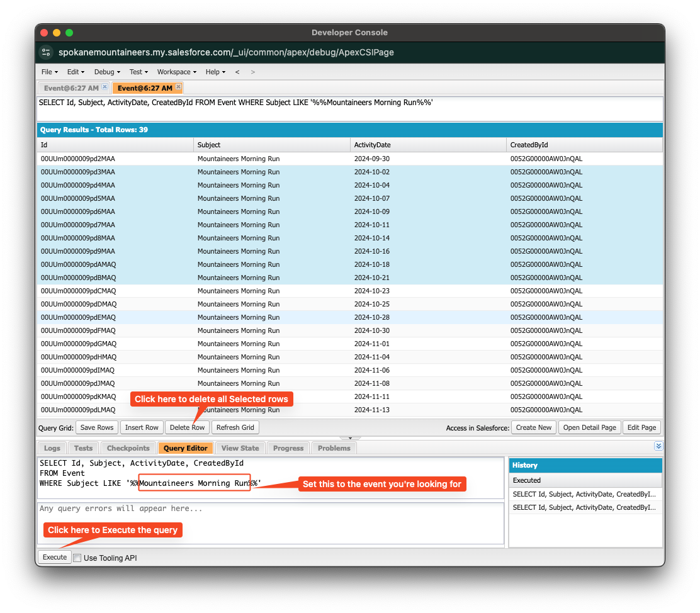The width and height of the screenshot is (700, 613).
Task: Open the File dropdown menu
Action: pyautogui.click(x=50, y=72)
